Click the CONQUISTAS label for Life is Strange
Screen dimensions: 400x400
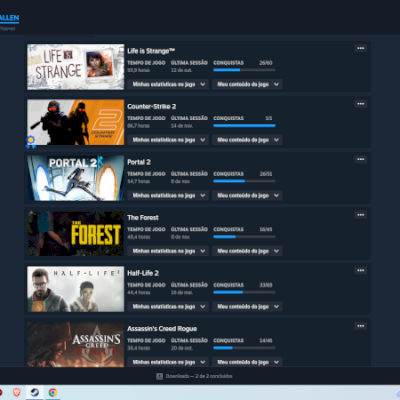(229, 63)
